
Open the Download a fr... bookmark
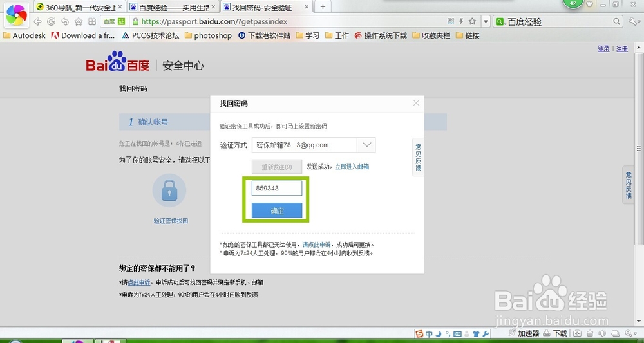83,35
